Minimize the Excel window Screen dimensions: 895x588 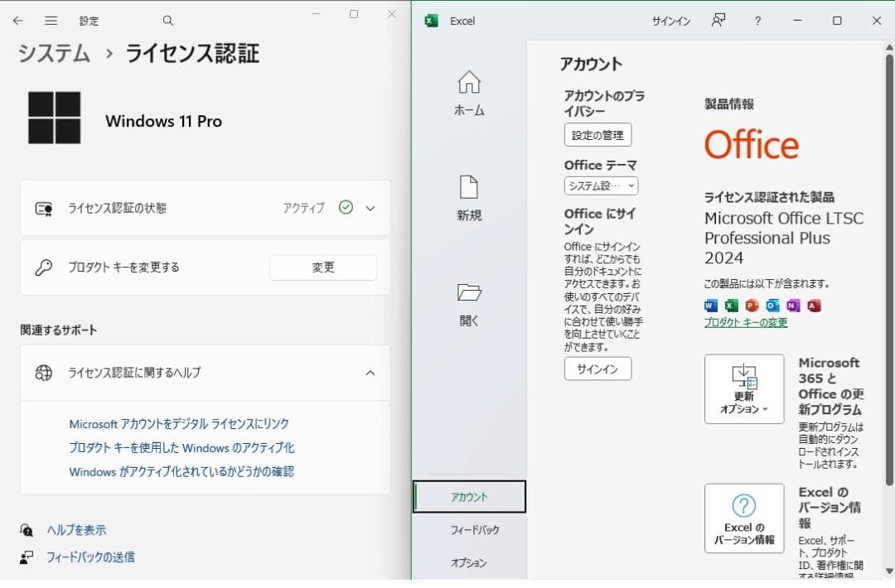click(x=797, y=21)
